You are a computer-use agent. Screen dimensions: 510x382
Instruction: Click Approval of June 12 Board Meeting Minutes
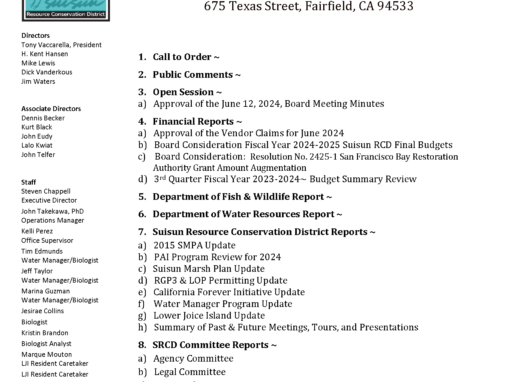pos(269,104)
